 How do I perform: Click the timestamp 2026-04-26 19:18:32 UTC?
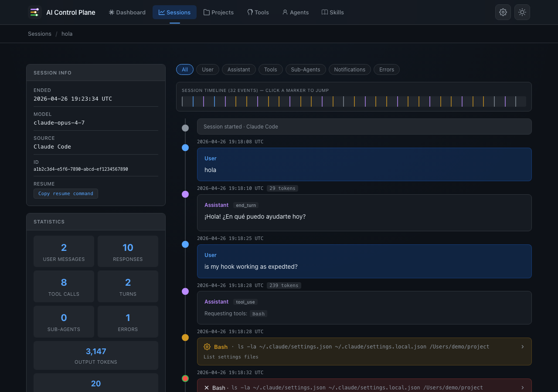(230, 372)
